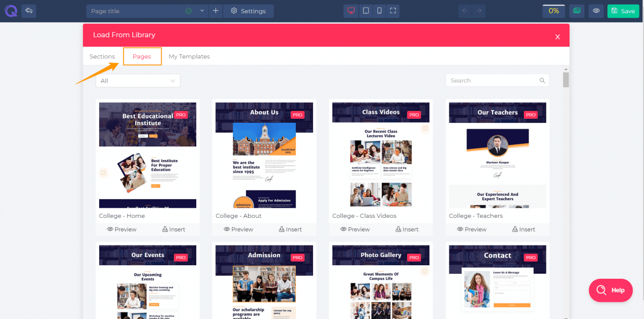
Task: Preview the College - Home template
Action: (x=122, y=229)
